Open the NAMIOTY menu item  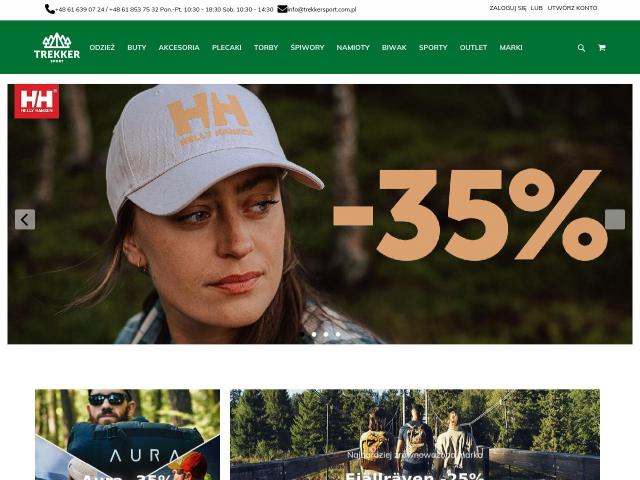(353, 48)
